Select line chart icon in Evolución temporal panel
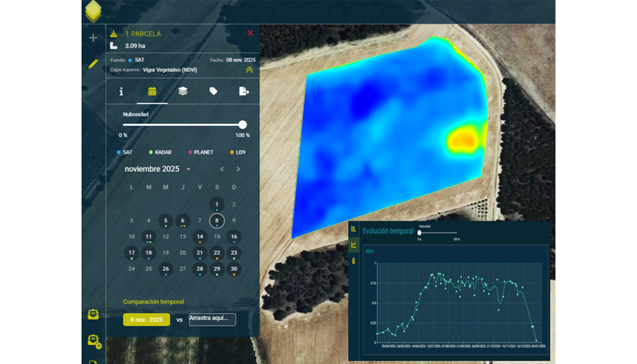The image size is (637, 364). click(x=354, y=245)
